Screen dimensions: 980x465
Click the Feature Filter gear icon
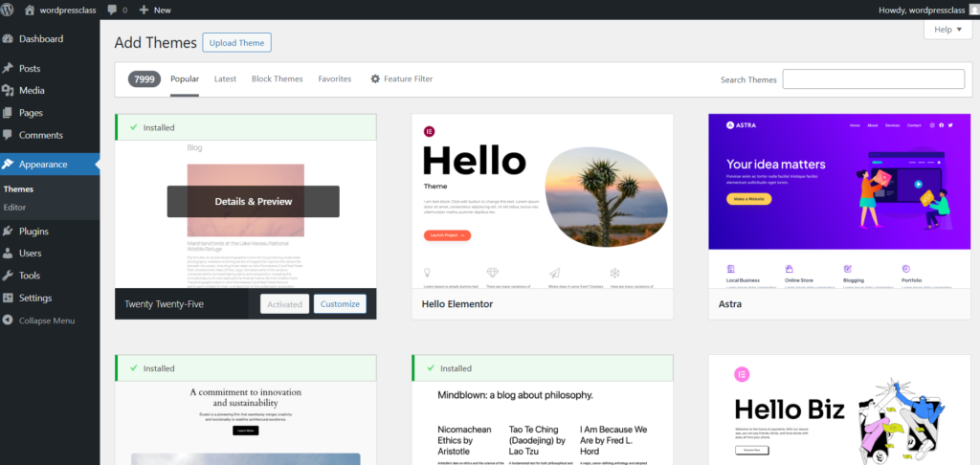click(x=375, y=78)
